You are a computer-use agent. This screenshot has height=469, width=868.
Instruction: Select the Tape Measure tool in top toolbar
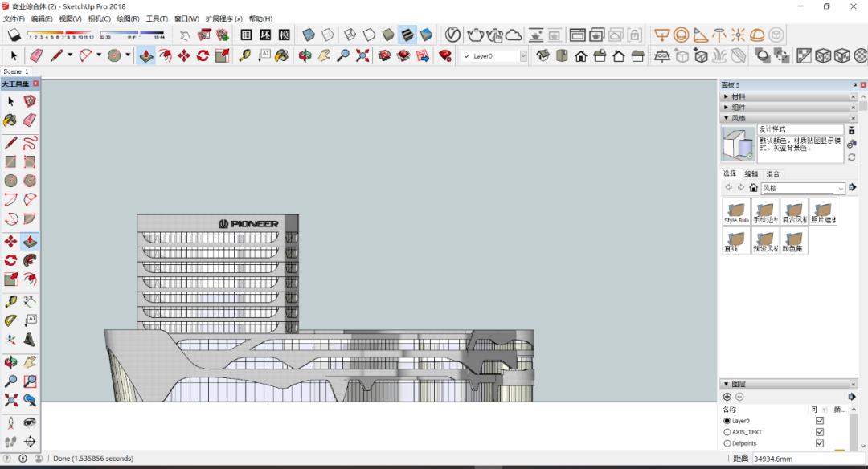[x=244, y=55]
